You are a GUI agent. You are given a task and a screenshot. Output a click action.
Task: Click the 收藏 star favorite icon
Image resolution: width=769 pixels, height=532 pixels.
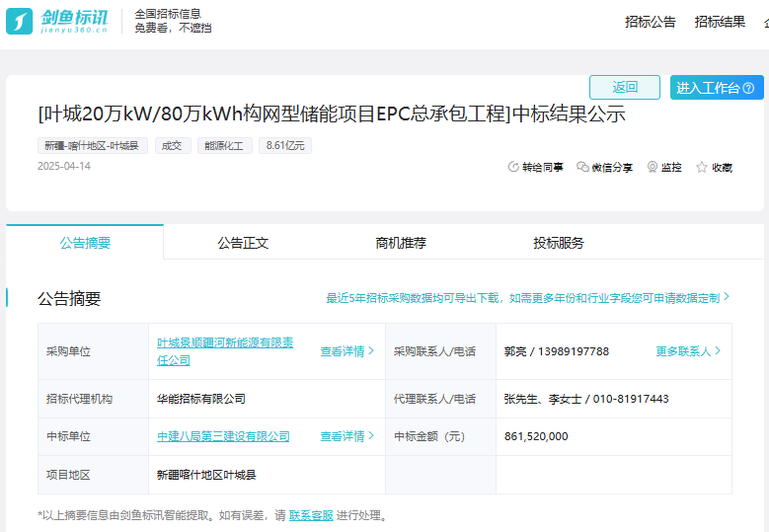point(702,168)
